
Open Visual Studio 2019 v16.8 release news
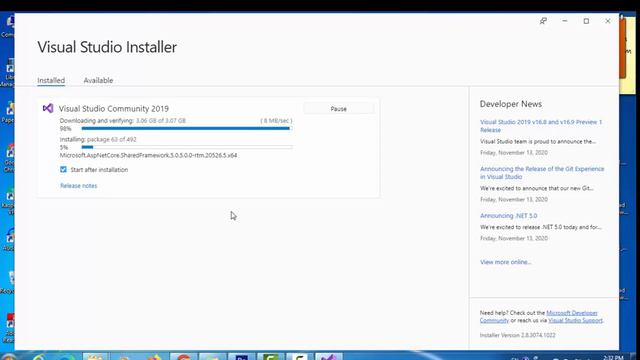pos(541,126)
